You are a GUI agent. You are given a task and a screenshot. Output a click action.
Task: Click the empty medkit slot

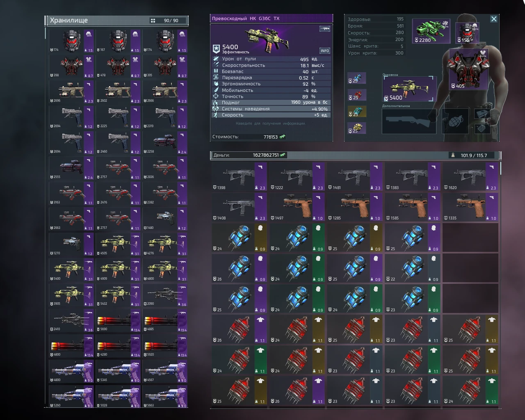click(x=482, y=114)
